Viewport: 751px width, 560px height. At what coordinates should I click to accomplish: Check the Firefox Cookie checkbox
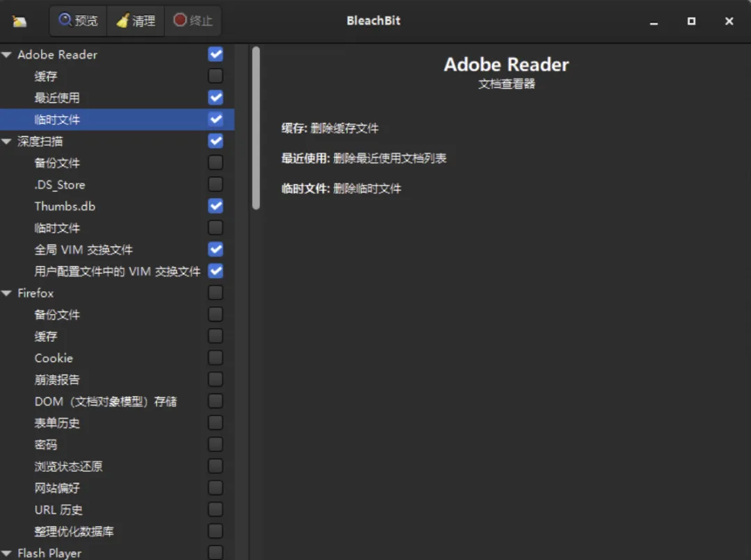[x=216, y=358]
